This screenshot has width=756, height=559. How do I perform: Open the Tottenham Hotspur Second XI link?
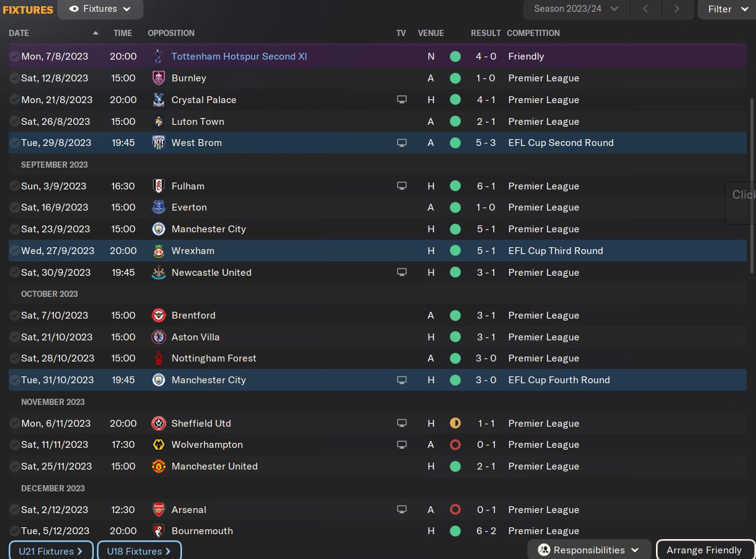[239, 57]
